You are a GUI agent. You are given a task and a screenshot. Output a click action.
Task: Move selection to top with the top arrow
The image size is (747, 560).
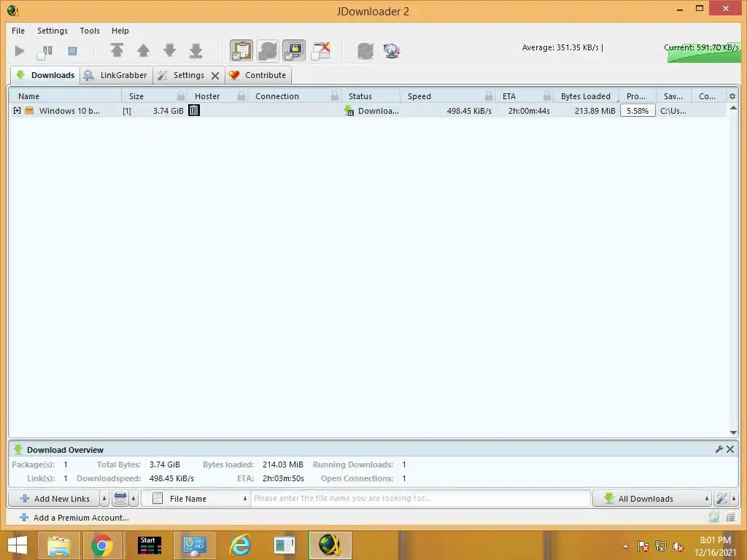(x=117, y=50)
